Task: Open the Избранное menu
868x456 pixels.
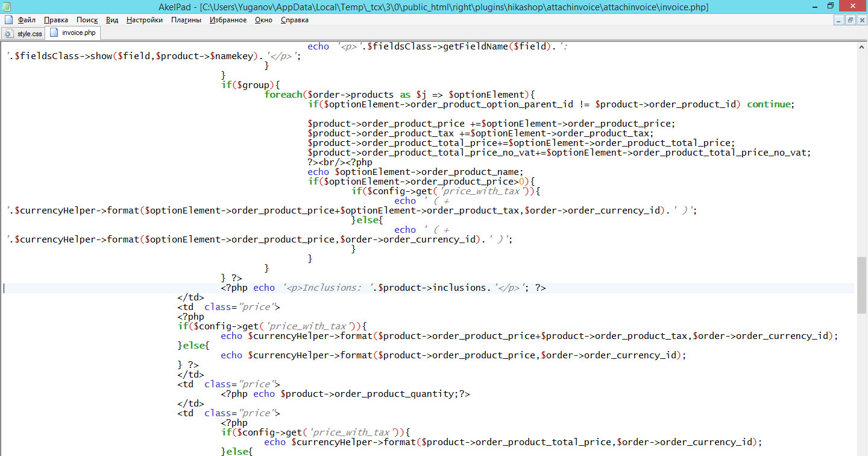Action: pos(228,20)
